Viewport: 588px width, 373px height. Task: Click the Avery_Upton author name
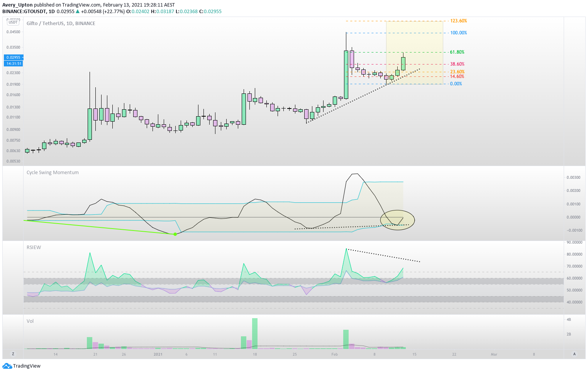[x=17, y=5]
